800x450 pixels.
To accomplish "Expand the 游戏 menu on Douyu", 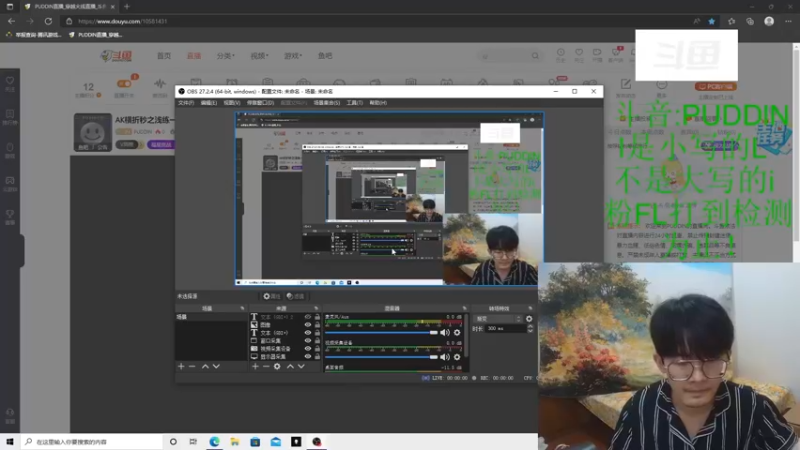I will [x=293, y=56].
